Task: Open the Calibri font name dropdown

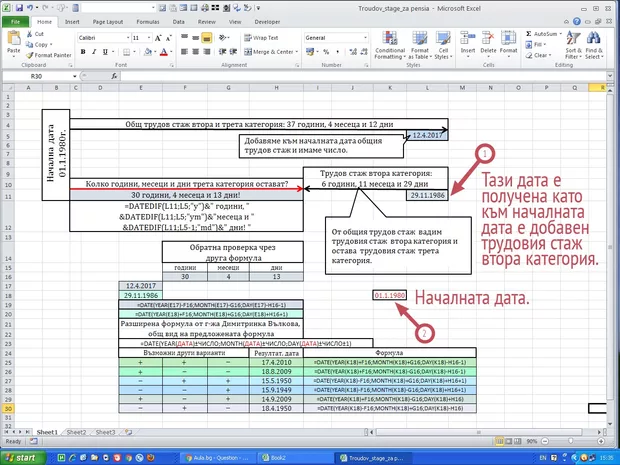Action: click(x=124, y=37)
